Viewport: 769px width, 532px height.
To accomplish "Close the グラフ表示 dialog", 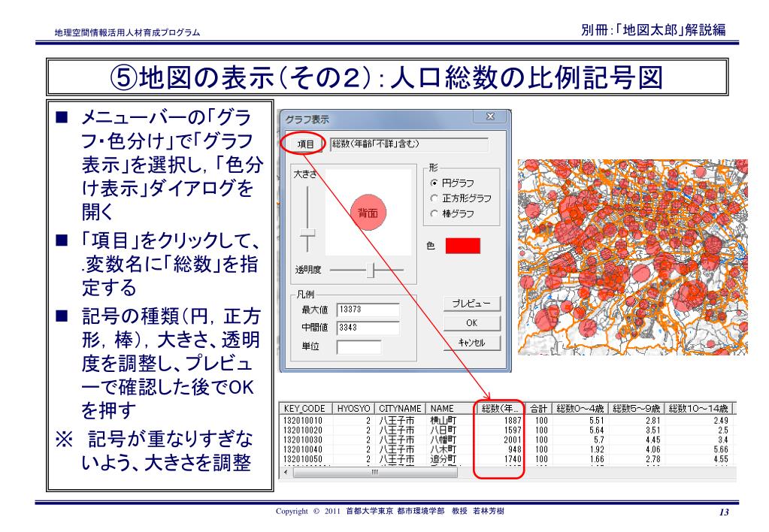I will (x=490, y=116).
